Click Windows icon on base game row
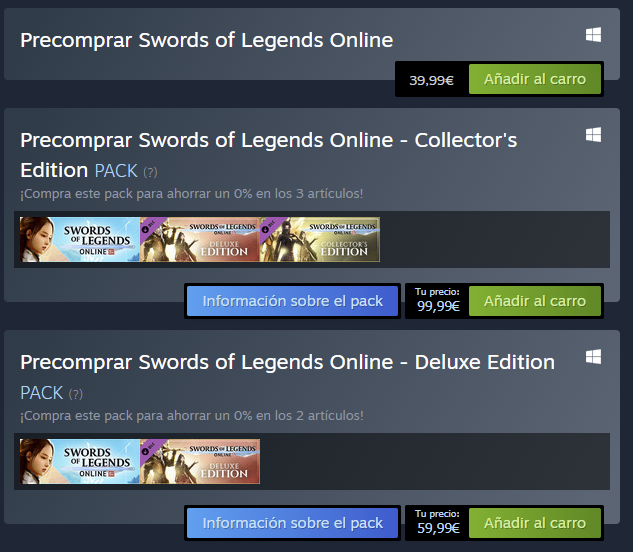Screen dimensions: 633x552 593,35
